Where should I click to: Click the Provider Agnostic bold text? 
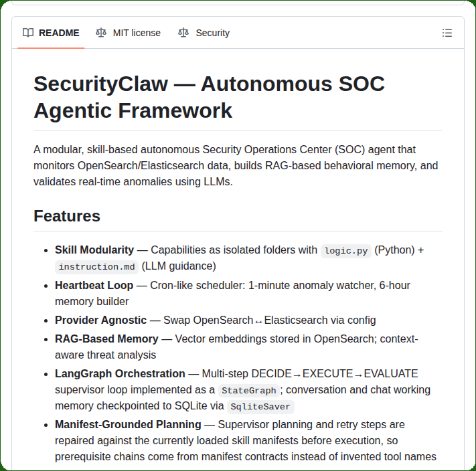pyautogui.click(x=101, y=320)
